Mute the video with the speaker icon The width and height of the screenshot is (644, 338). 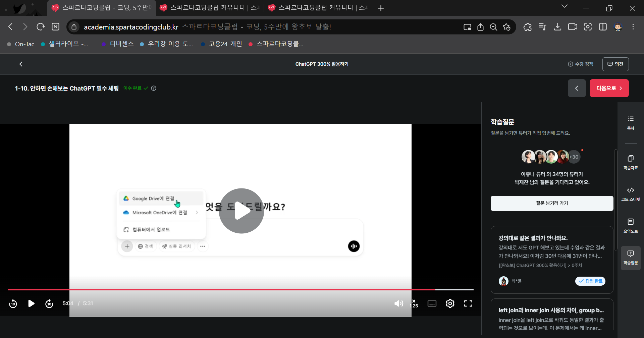click(x=399, y=303)
